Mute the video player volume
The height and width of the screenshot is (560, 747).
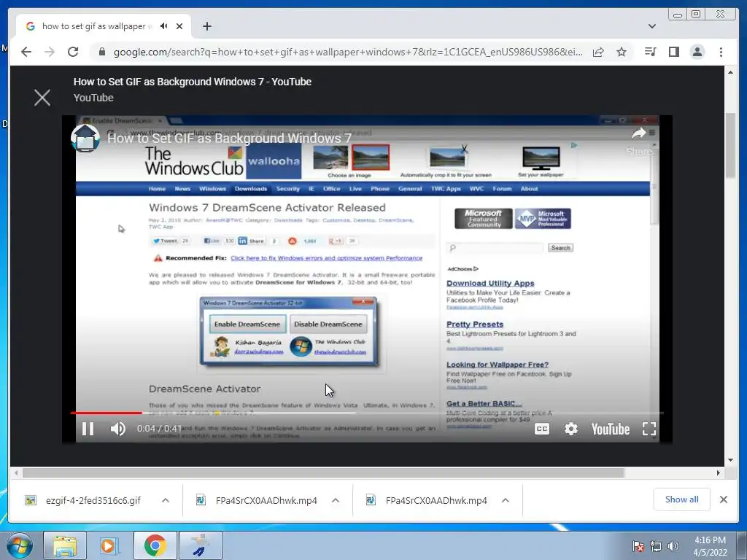tap(117, 429)
